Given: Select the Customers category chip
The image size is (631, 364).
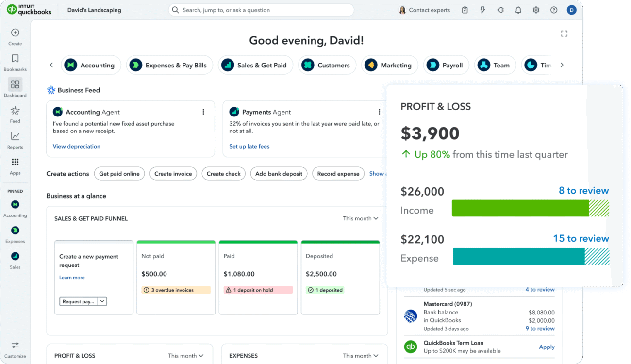Looking at the screenshot, I should tap(327, 65).
